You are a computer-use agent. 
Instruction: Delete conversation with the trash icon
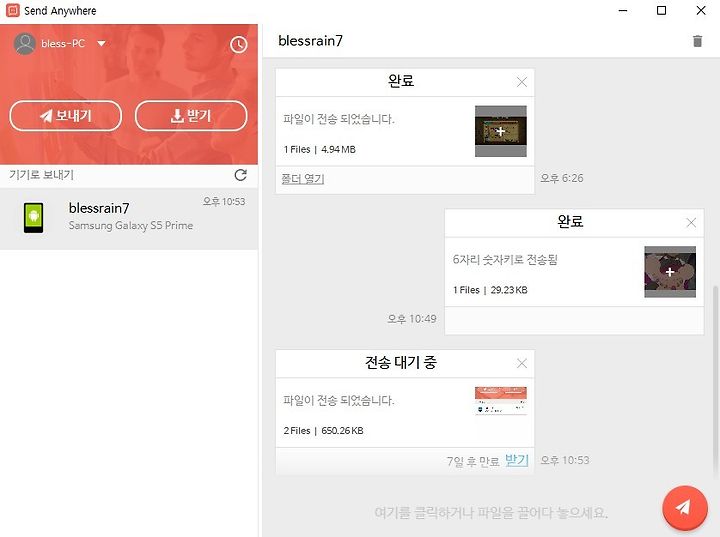697,41
